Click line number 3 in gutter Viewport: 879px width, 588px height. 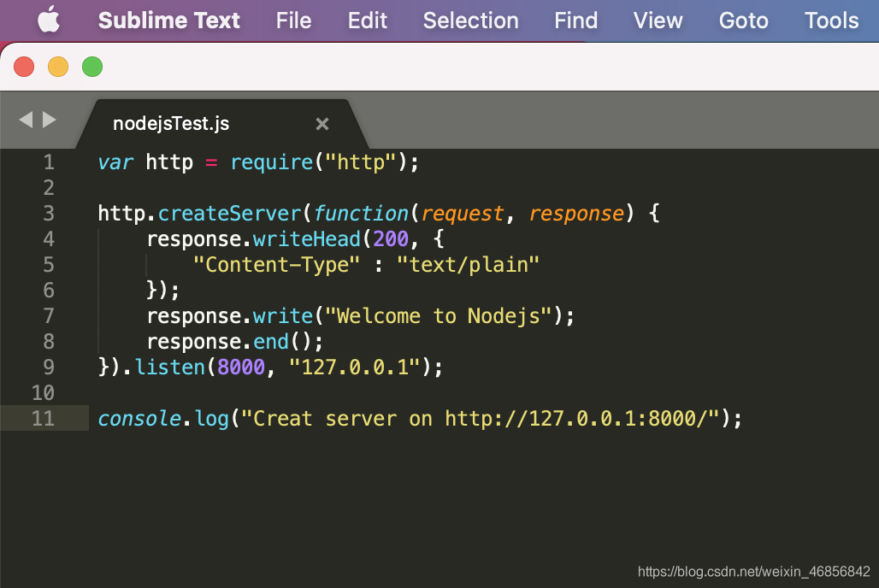pos(49,214)
